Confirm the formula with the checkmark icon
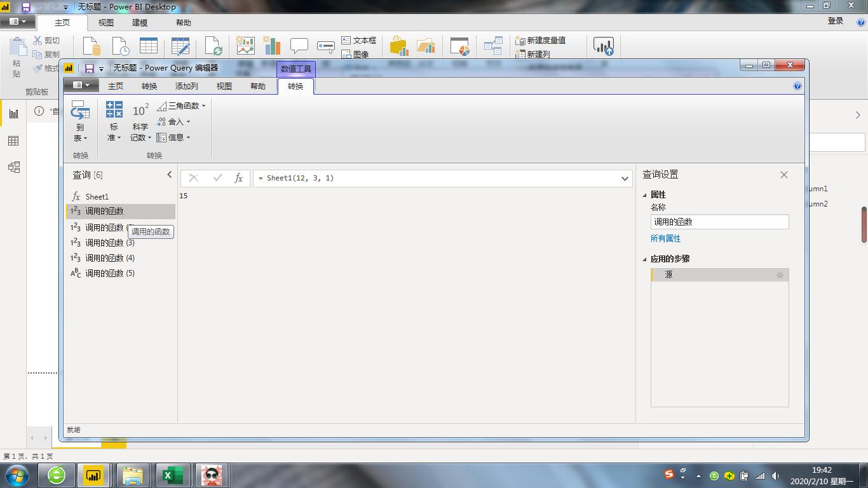The height and width of the screenshot is (488, 868). pos(217,179)
